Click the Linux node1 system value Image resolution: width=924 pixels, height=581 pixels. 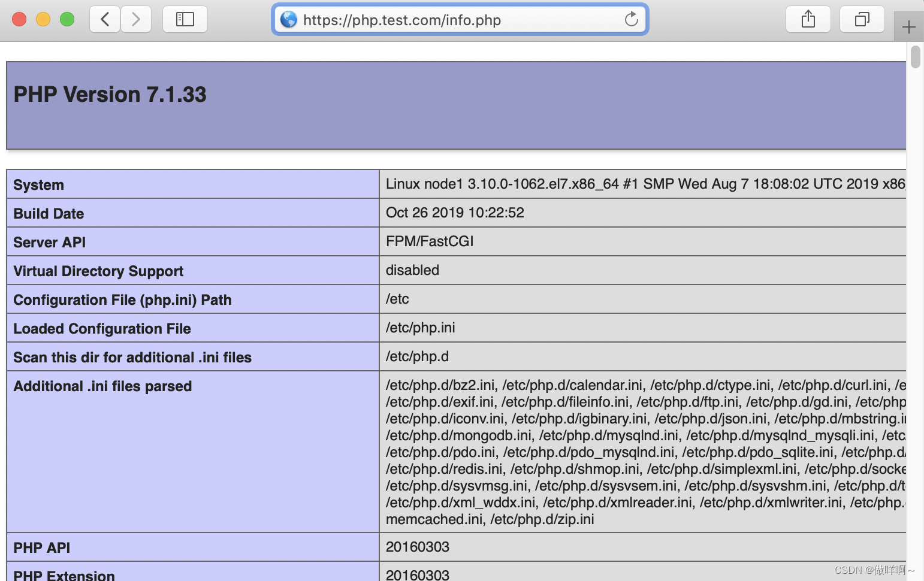[645, 184]
